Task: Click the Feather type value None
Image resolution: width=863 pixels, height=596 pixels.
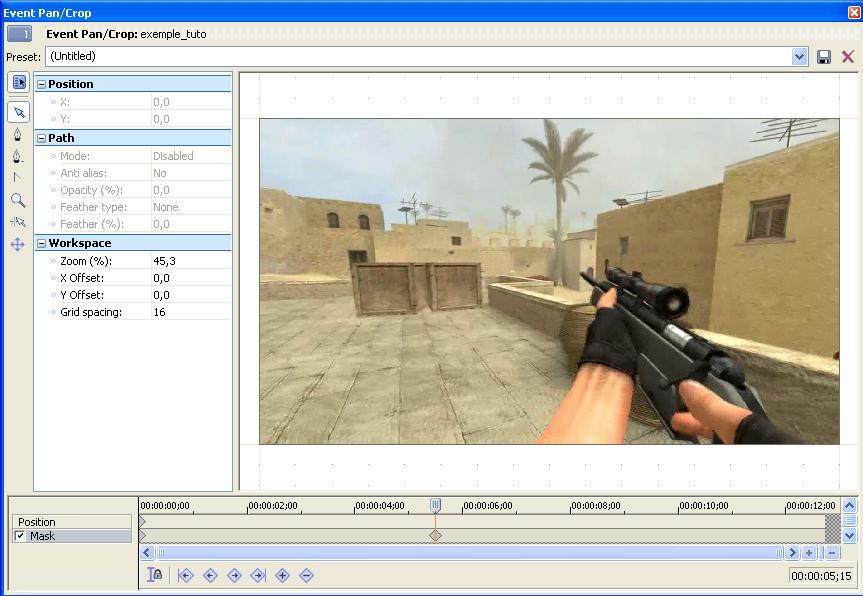Action: 166,207
